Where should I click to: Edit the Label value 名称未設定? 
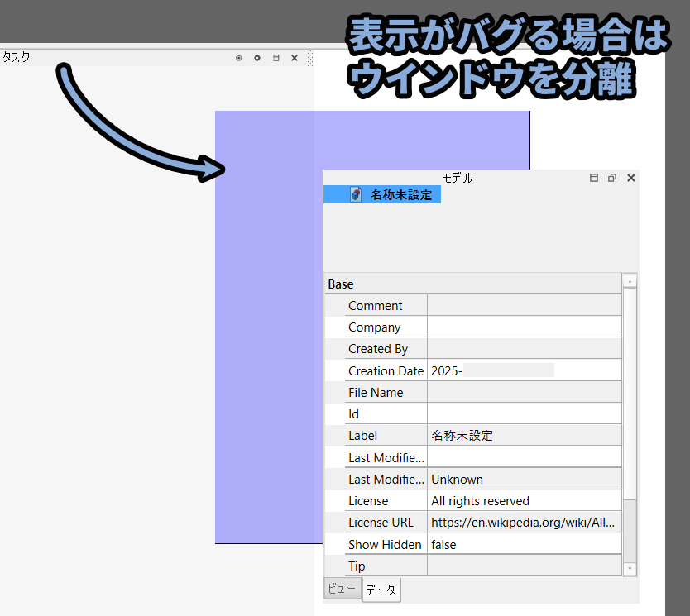pyautogui.click(x=524, y=435)
